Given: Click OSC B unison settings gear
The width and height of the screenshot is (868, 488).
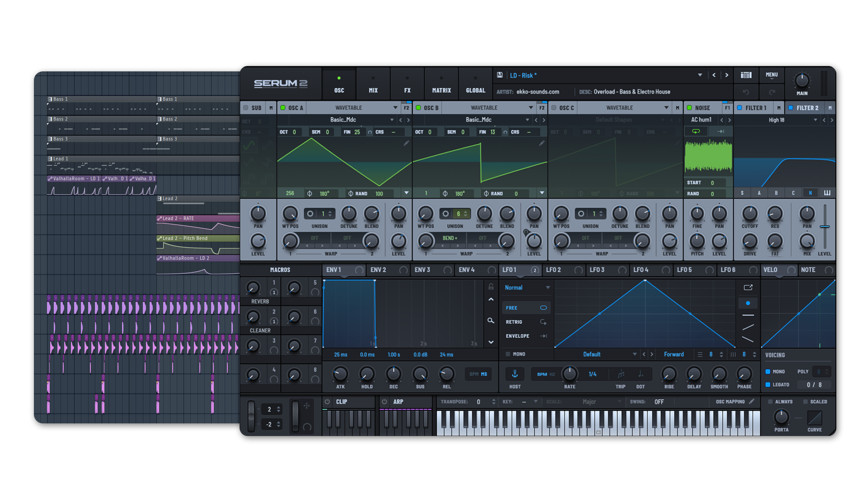Looking at the screenshot, I should pos(446,214).
